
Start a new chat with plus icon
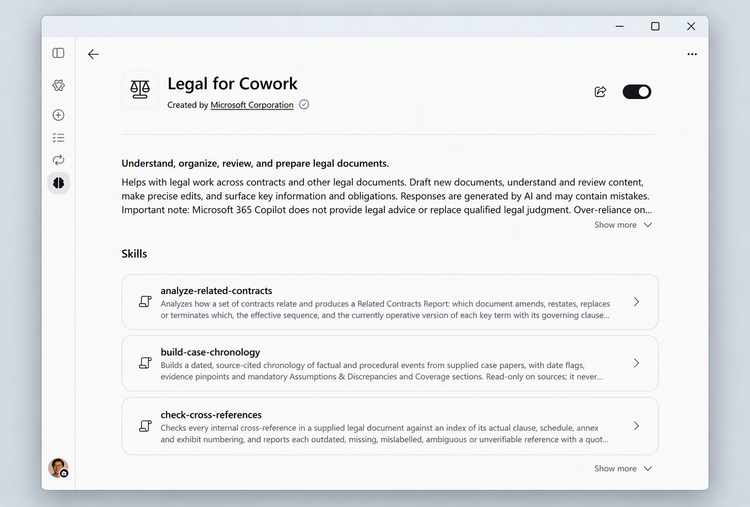pos(58,115)
